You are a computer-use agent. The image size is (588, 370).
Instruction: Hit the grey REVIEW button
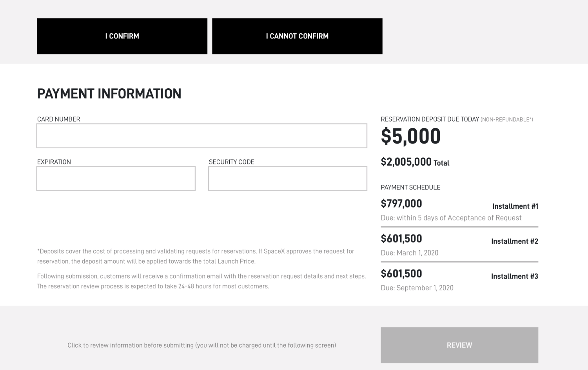coord(459,345)
